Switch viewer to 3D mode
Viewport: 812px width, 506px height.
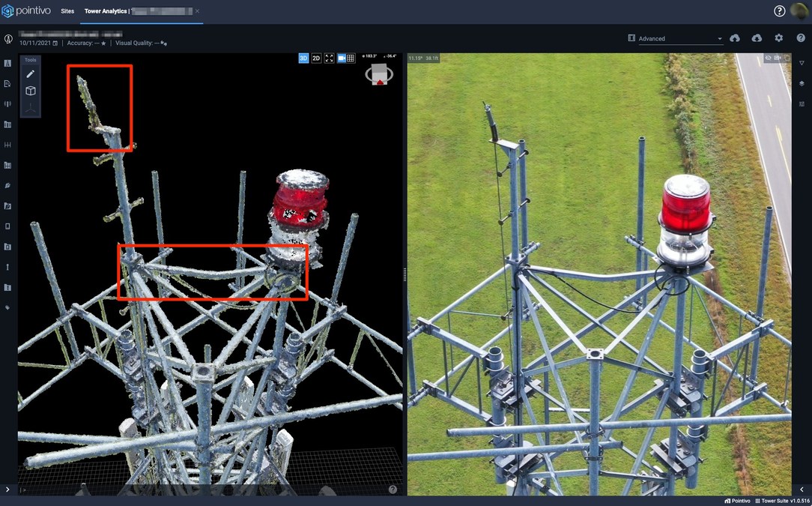pos(303,58)
